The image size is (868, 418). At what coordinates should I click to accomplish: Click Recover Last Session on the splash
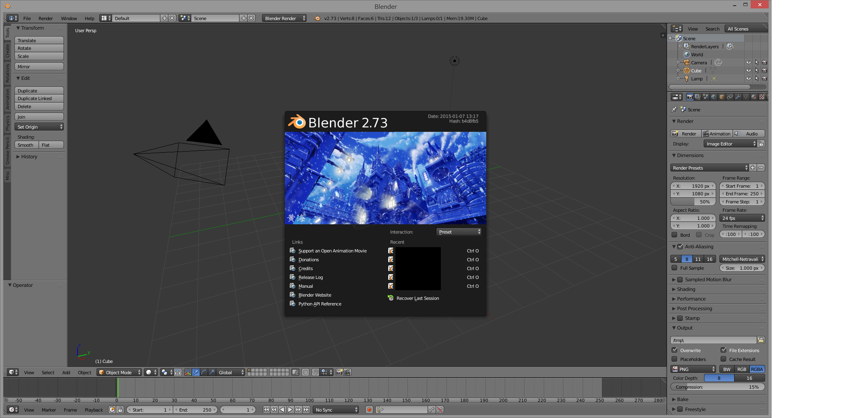coord(418,298)
